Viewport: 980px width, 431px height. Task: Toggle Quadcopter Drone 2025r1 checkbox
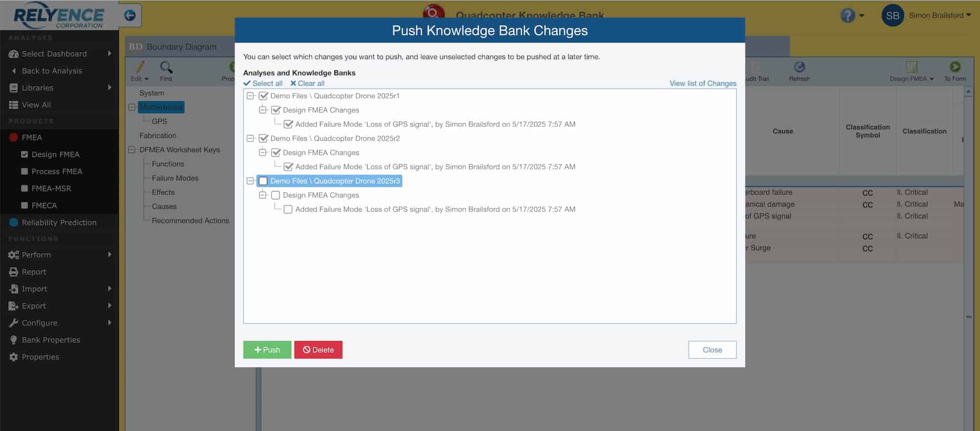[x=263, y=96]
